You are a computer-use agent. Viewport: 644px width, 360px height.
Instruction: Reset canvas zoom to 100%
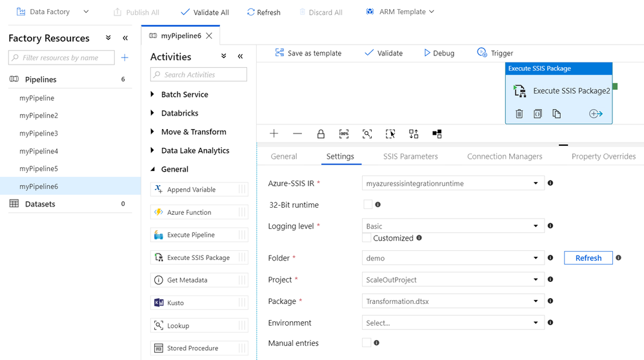click(344, 134)
